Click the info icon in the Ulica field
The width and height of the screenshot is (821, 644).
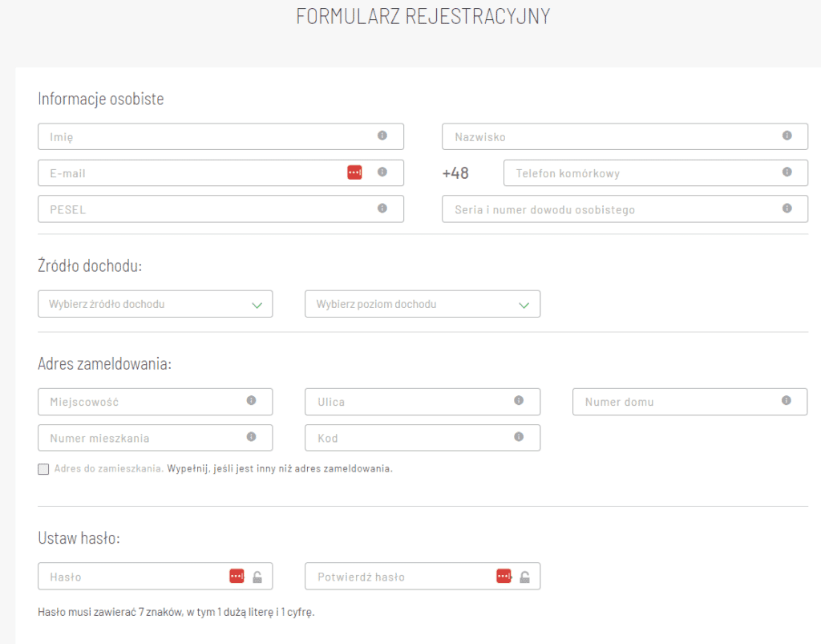[x=519, y=400]
